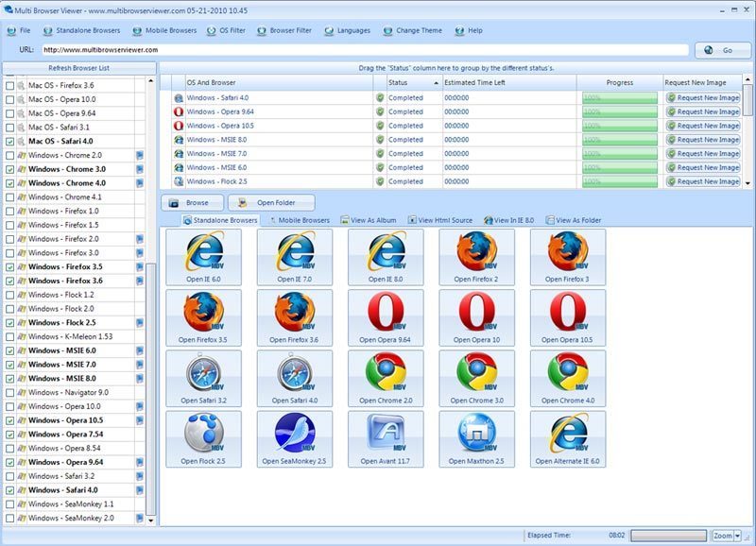This screenshot has width=756, height=546.
Task: Click the image icon beside Windows - Chrome 2.0
Action: tap(140, 155)
